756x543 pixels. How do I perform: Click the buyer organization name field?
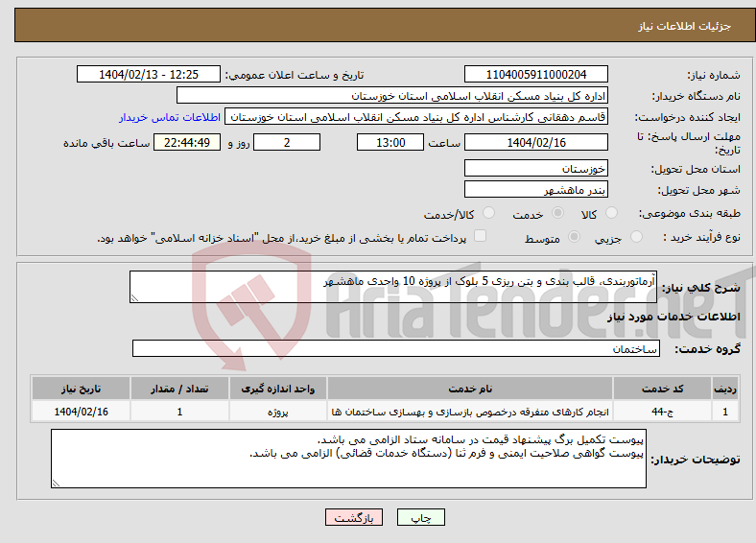(x=392, y=96)
